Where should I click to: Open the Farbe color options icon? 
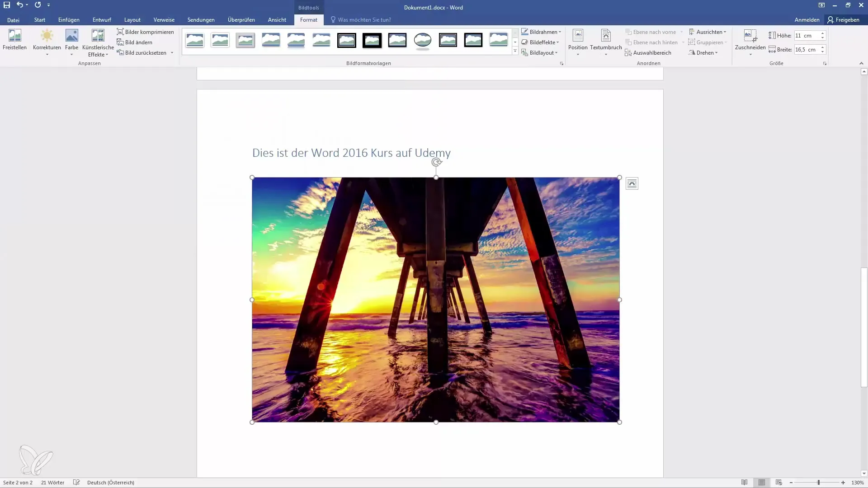pyautogui.click(x=71, y=42)
